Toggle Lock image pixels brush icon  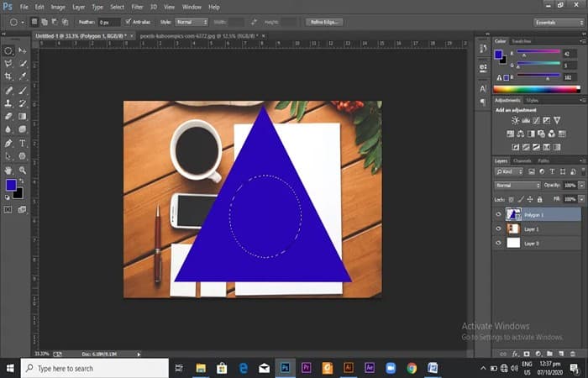pos(521,200)
